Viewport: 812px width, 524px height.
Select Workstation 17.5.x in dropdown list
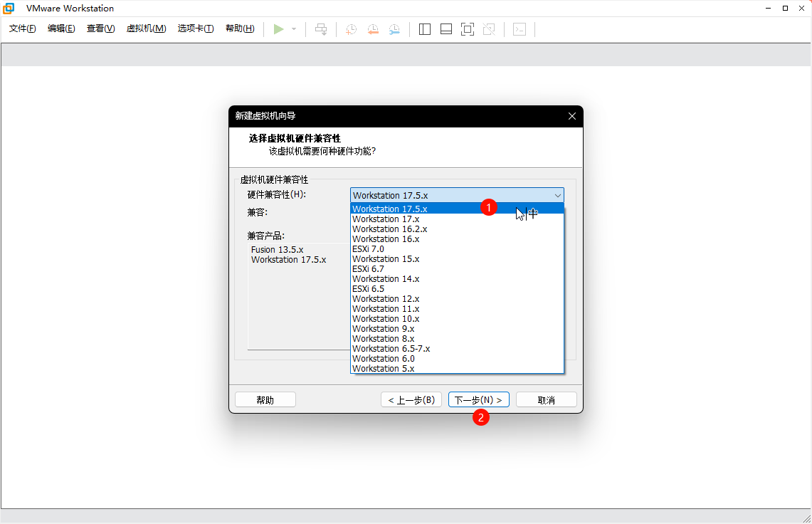coord(457,209)
